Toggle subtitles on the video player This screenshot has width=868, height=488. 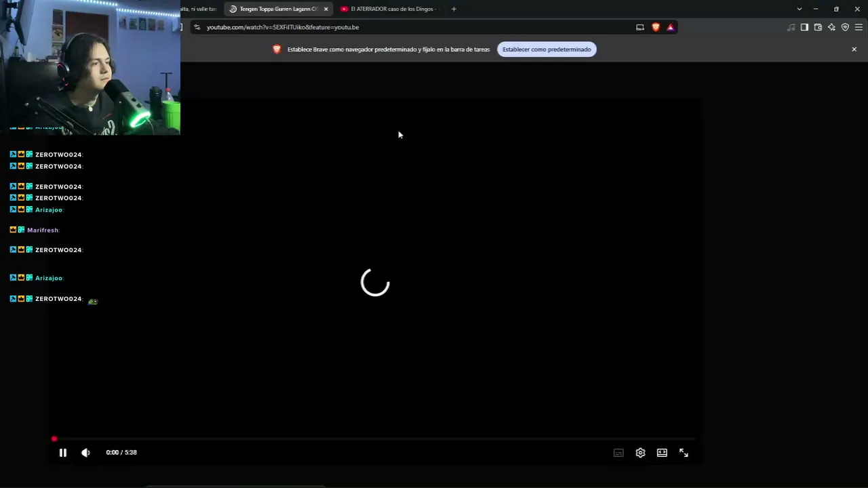pos(618,453)
